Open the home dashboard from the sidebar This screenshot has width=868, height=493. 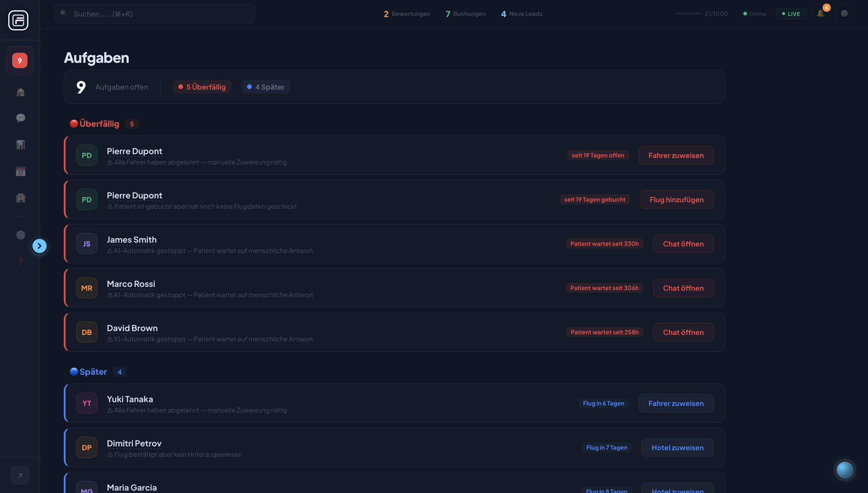pyautogui.click(x=20, y=91)
